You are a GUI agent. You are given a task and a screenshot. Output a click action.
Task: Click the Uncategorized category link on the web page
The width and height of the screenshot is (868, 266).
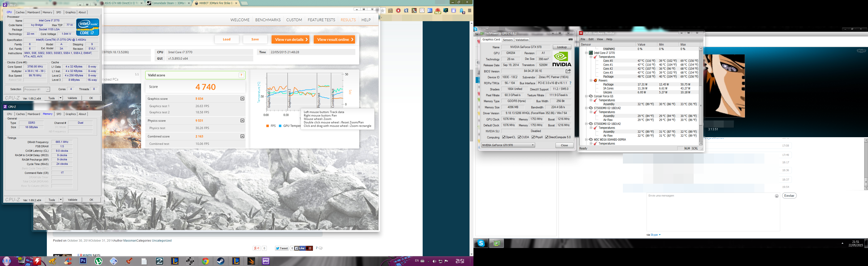coord(162,241)
